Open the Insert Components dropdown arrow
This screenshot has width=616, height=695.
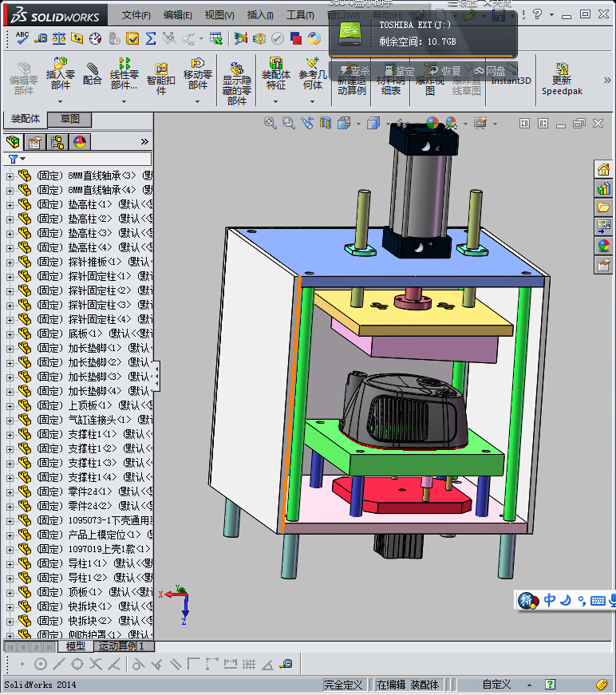point(61,101)
